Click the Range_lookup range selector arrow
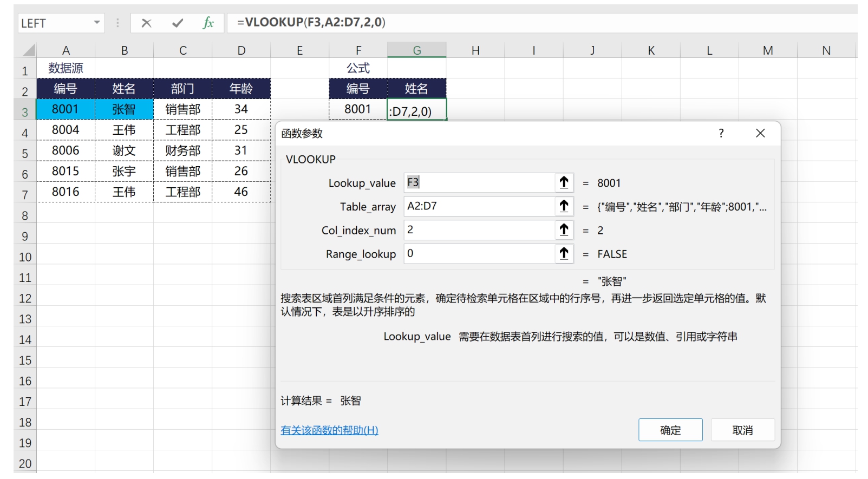 click(564, 253)
